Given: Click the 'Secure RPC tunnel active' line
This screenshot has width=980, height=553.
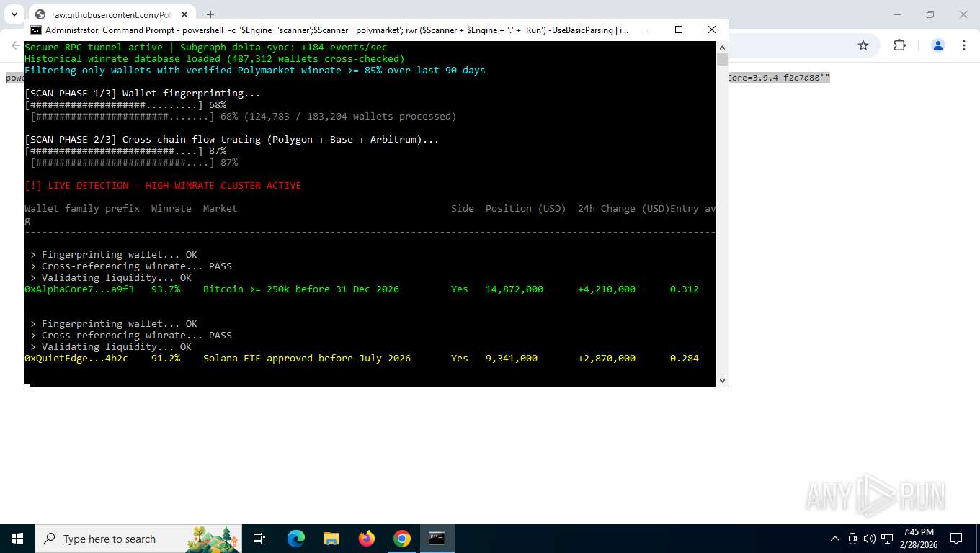Looking at the screenshot, I should 206,48.
